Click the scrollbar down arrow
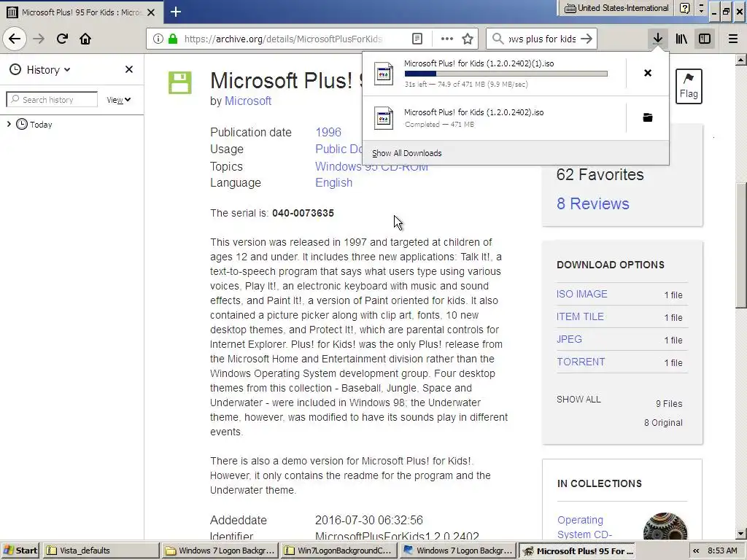This screenshot has height=560, width=747. [740, 534]
